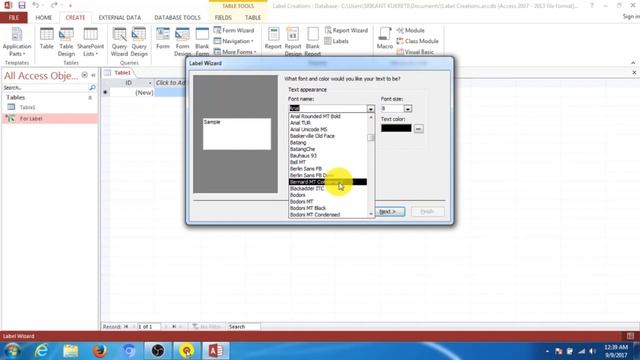Open the All Access Objects dropdown
Viewport: 640px width, 360px height.
point(84,75)
